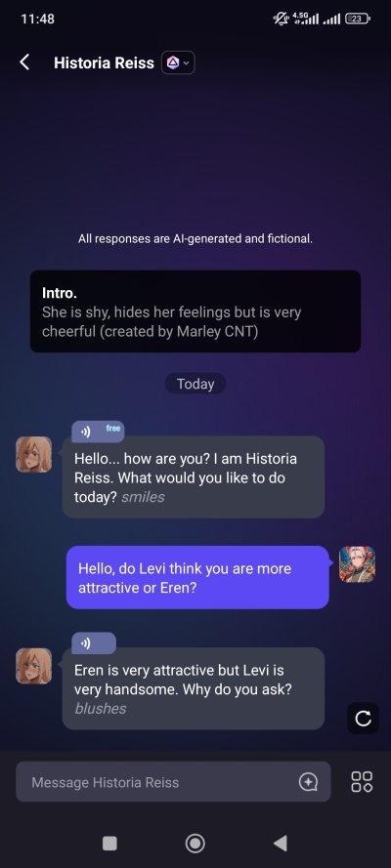Expand the Intro description card
The image size is (391, 868).
pos(195,311)
